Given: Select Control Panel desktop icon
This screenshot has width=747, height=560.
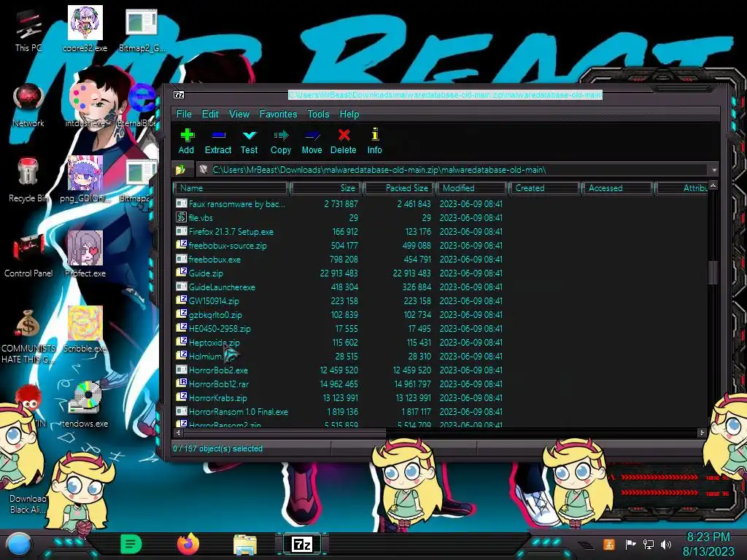Looking at the screenshot, I should point(28,256).
